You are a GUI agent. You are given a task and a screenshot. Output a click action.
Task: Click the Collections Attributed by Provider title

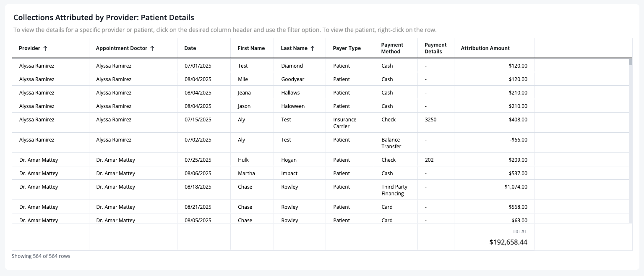point(104,18)
